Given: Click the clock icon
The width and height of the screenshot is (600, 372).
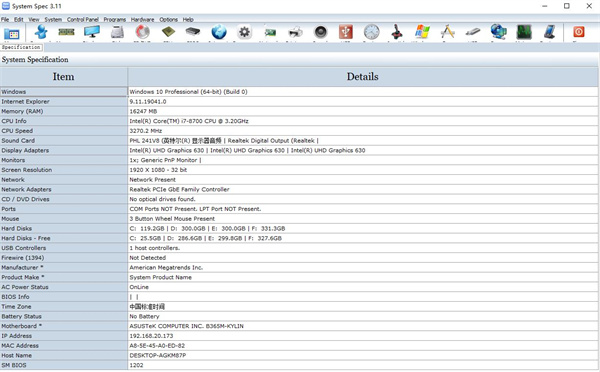Looking at the screenshot, I should point(371,32).
